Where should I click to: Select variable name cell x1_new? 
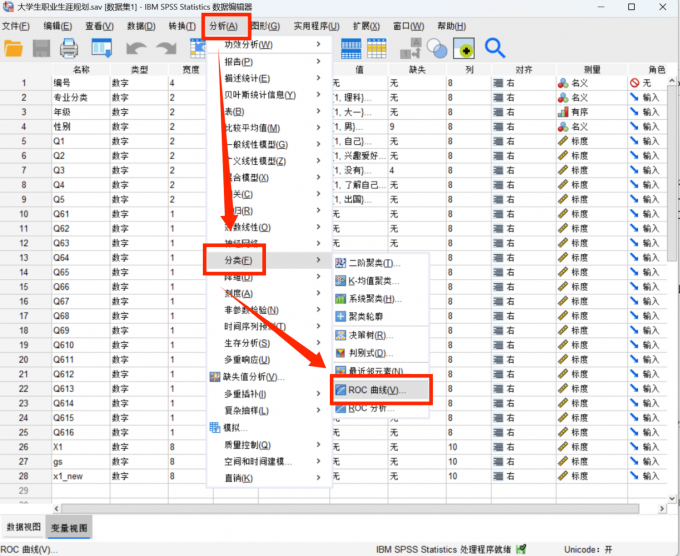pyautogui.click(x=81, y=476)
